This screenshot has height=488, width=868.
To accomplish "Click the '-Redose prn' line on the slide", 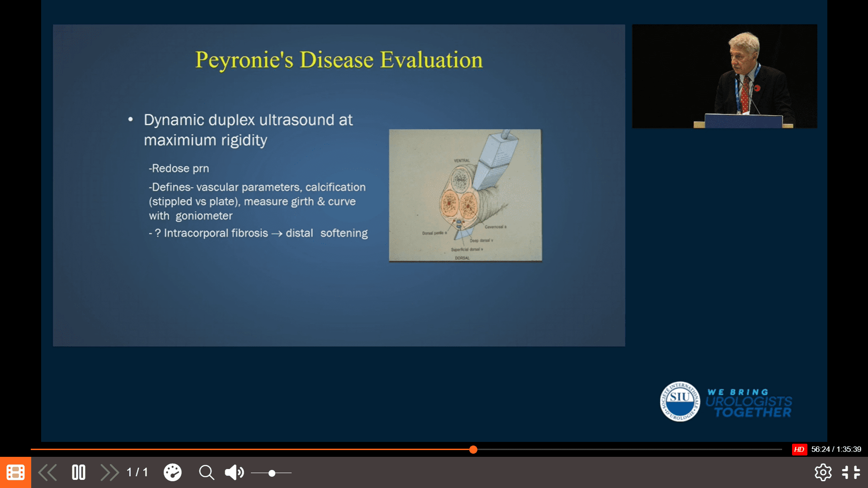I will tap(179, 169).
